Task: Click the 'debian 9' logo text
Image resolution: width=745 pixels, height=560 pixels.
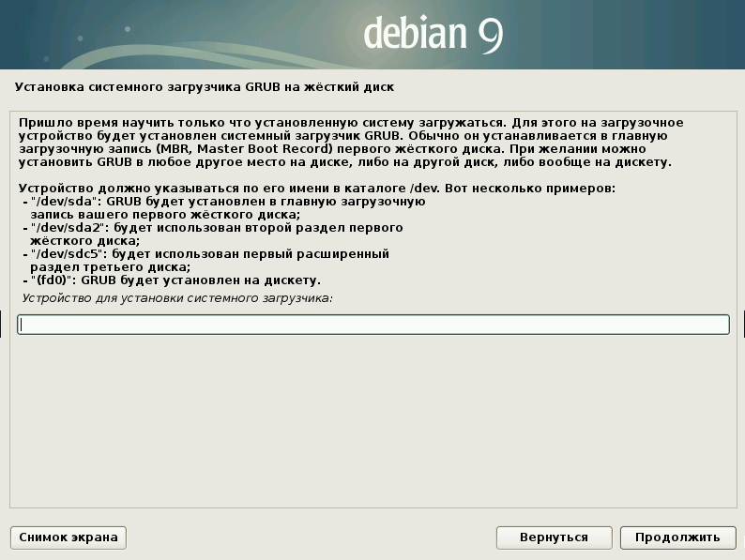Action: pyautogui.click(x=433, y=33)
